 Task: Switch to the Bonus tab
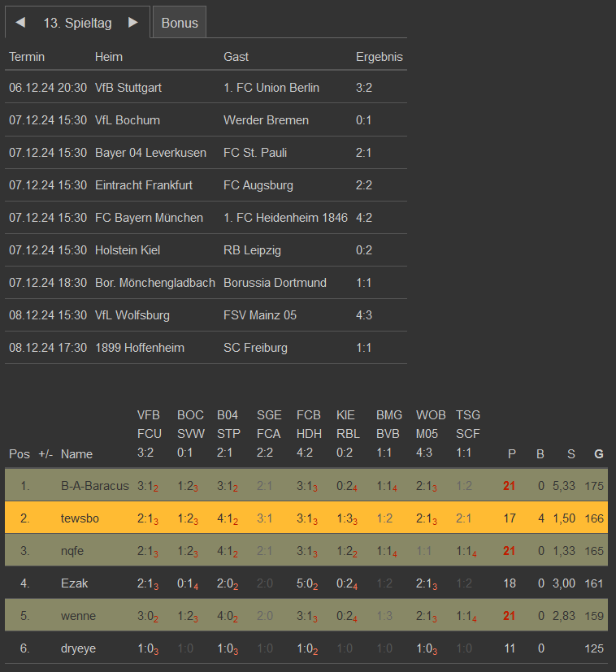[x=180, y=23]
